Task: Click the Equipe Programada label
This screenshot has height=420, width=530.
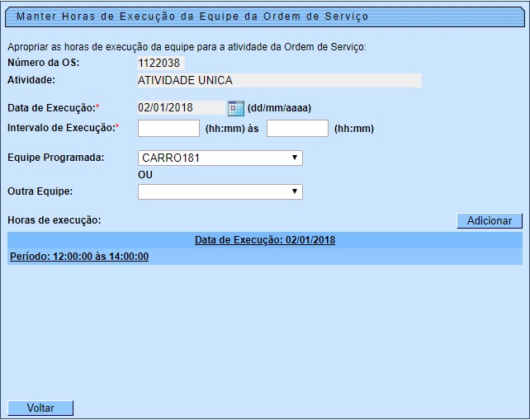Action: pos(55,158)
